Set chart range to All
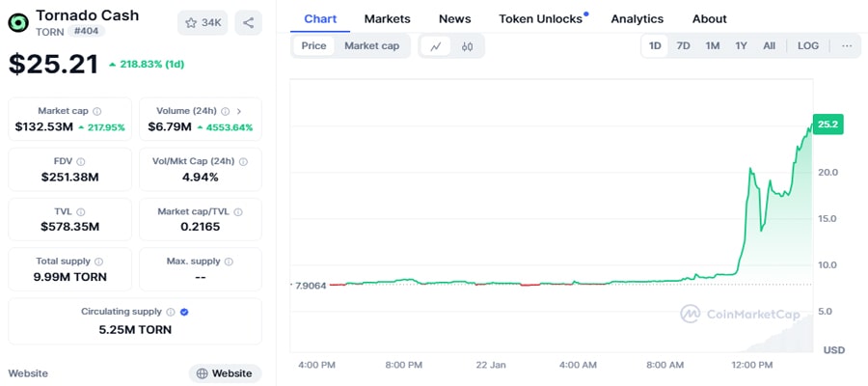This screenshot has height=386, width=868. pyautogui.click(x=770, y=46)
